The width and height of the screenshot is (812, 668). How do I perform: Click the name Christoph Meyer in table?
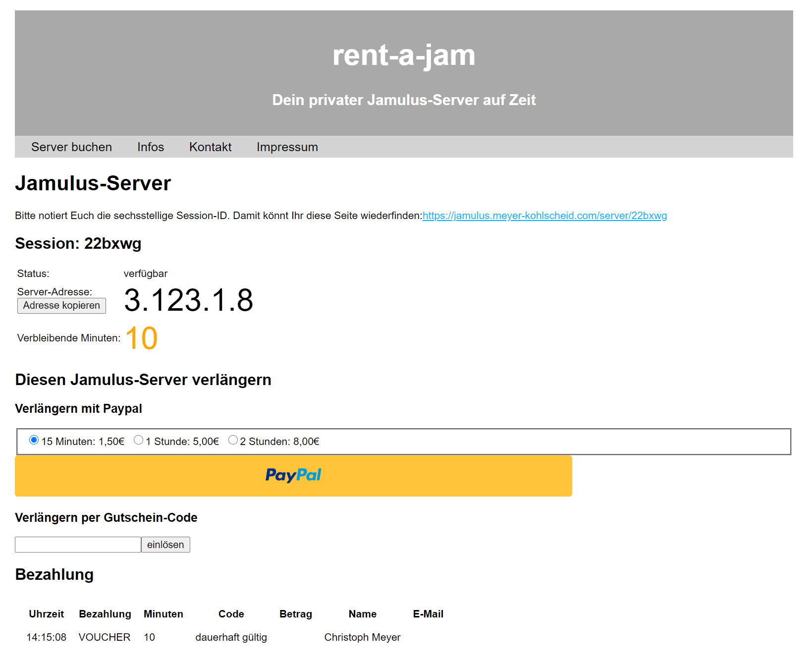point(362,637)
